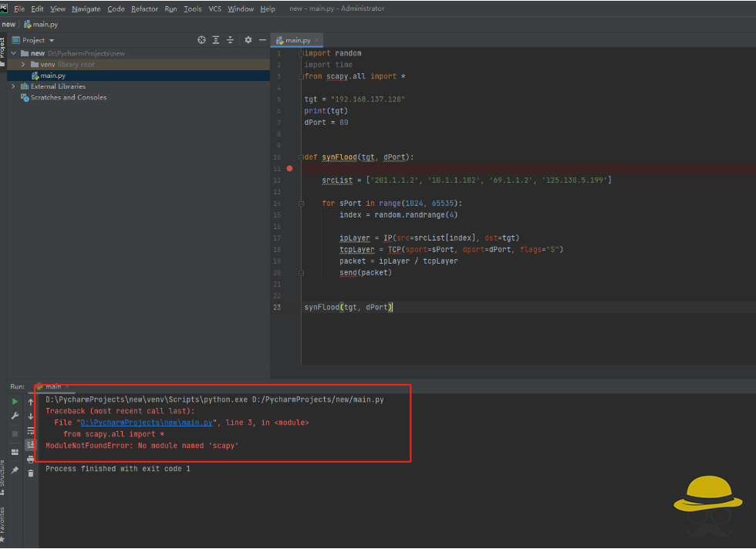Click the green Rerun button in Run panel

click(x=15, y=401)
